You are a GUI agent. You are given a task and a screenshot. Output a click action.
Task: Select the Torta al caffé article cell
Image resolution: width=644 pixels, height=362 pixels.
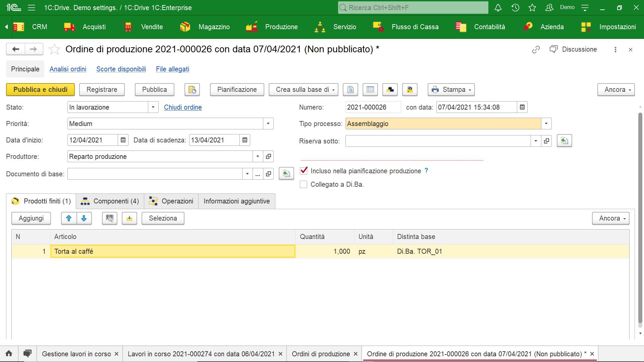173,251
